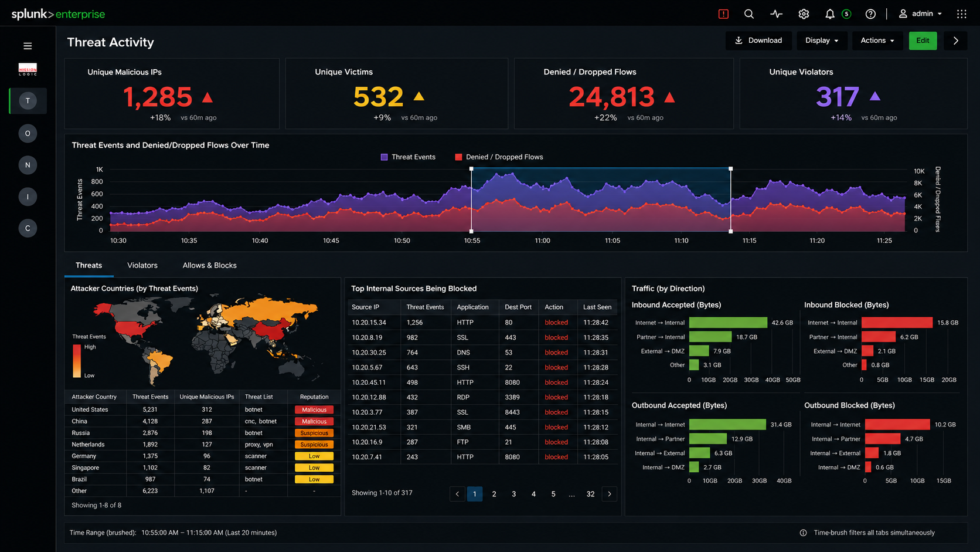Go to previous page of blocked sources
The height and width of the screenshot is (552, 980).
pyautogui.click(x=457, y=494)
